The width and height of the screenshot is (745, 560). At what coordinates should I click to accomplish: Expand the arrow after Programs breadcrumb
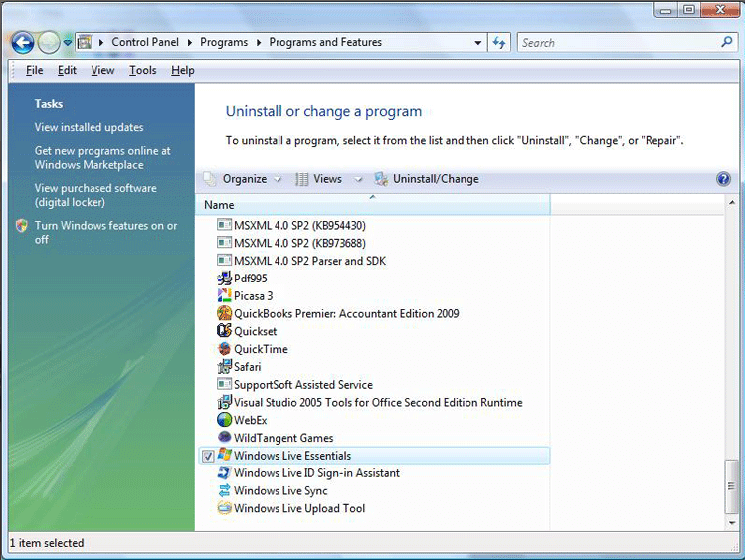click(259, 42)
